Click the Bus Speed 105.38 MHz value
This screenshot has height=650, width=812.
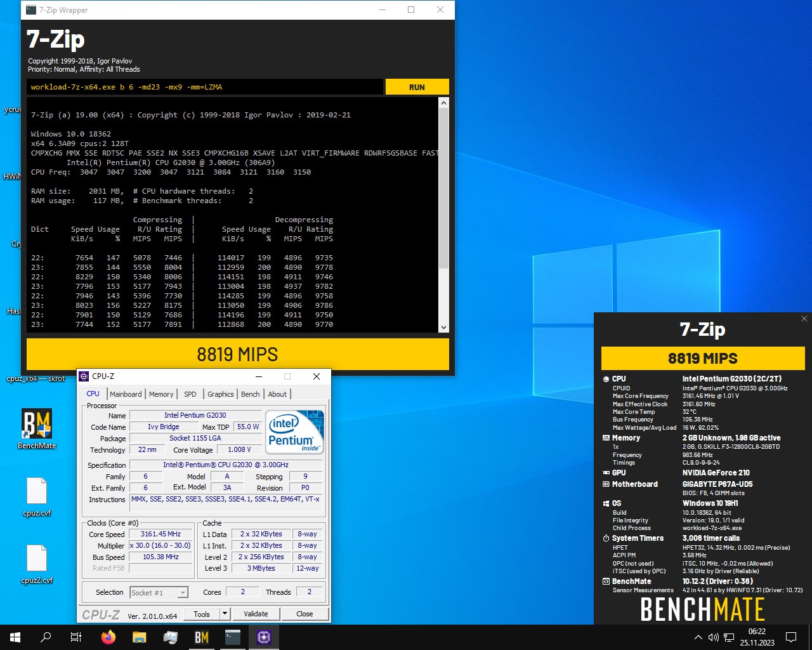click(160, 557)
